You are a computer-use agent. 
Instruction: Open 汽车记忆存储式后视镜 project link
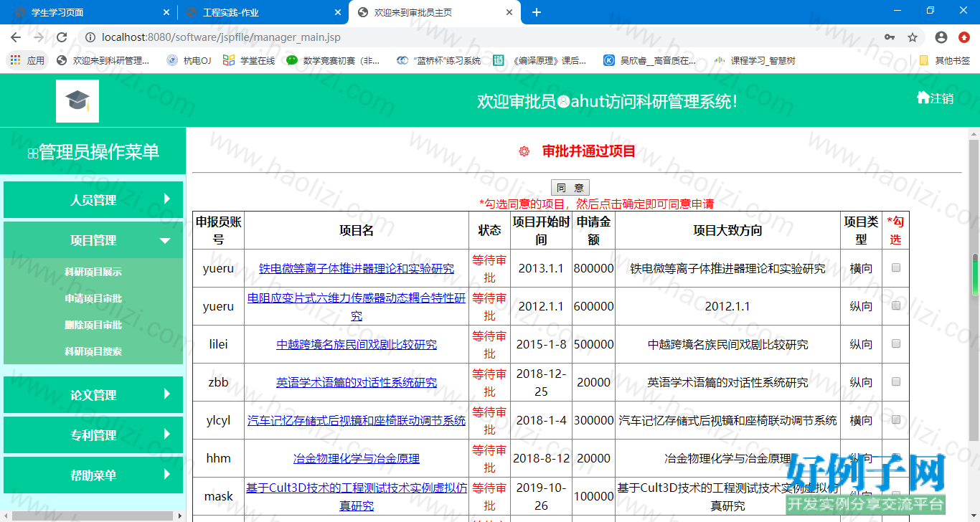click(357, 420)
